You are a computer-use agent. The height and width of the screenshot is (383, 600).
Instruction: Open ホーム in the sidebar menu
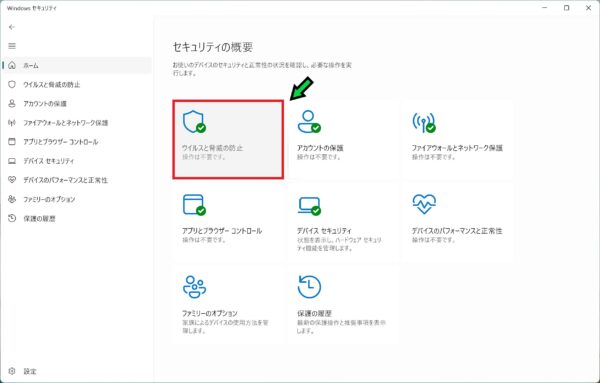77,65
